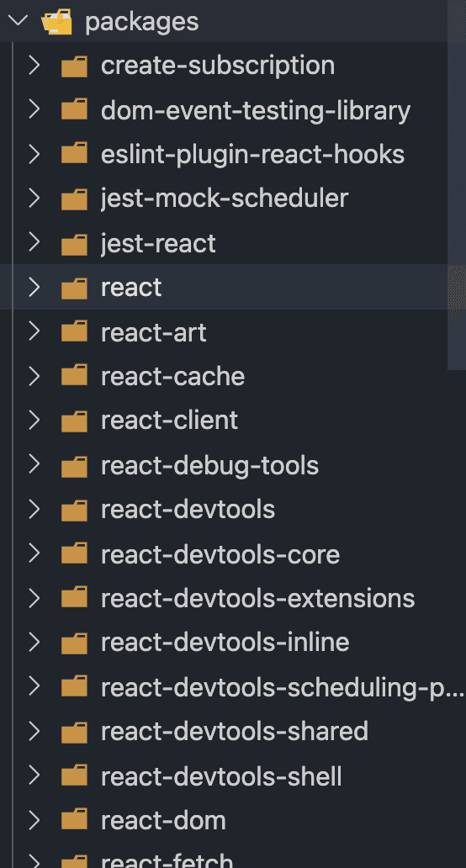Image resolution: width=466 pixels, height=868 pixels.
Task: Select the react-cache folder name
Action: click(172, 377)
